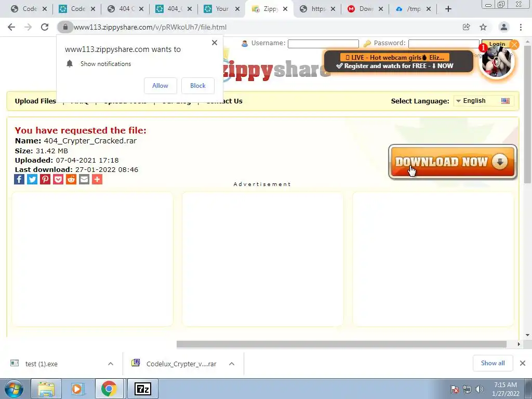
Task: Open the Codelux_Crypter rar downloaded file
Action: [x=181, y=364]
